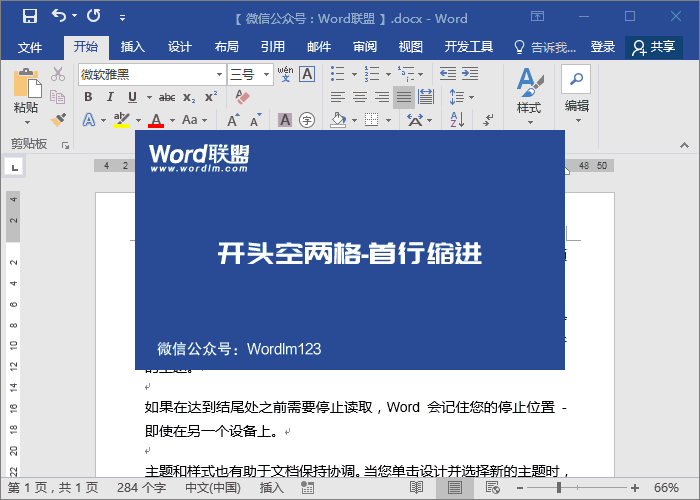Click the shading paint bucket icon
This screenshot has width=700, height=500.
338,120
